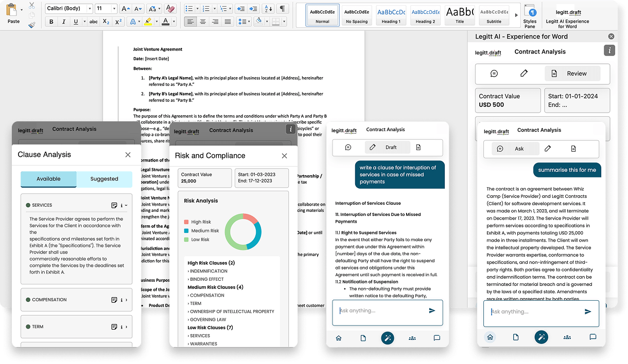Increase font size with the grow button
This screenshot has width=628, height=364.
pos(125,9)
